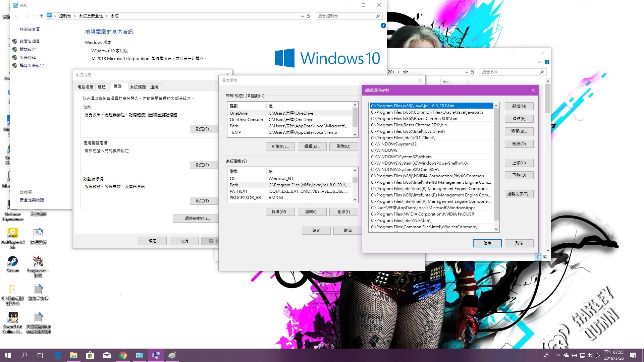Open the 遠端 tab
Screen dimensions: 644x362
(154, 87)
